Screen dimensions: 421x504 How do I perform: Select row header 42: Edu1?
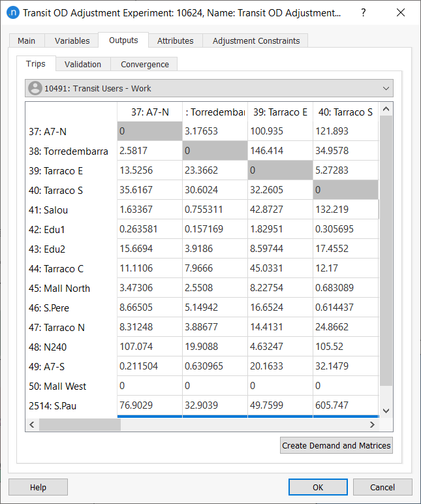pyautogui.click(x=71, y=230)
